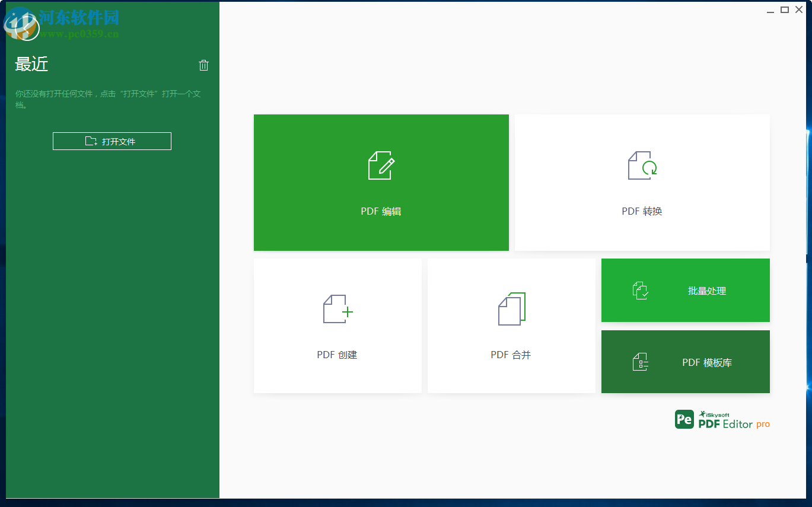Screen dimensions: 812x507
Task: Click the green Pe logo icon
Action: tap(684, 419)
